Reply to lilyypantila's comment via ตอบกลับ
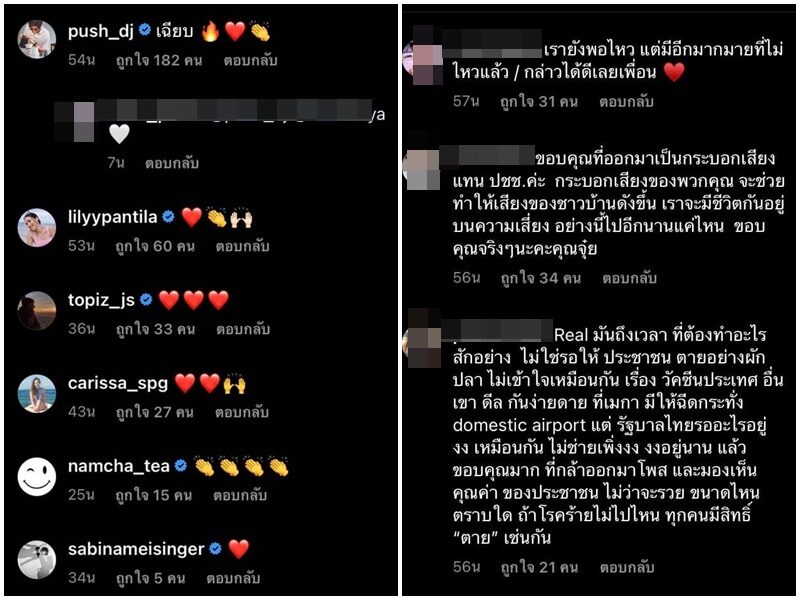The width and height of the screenshot is (800, 600). [242, 246]
